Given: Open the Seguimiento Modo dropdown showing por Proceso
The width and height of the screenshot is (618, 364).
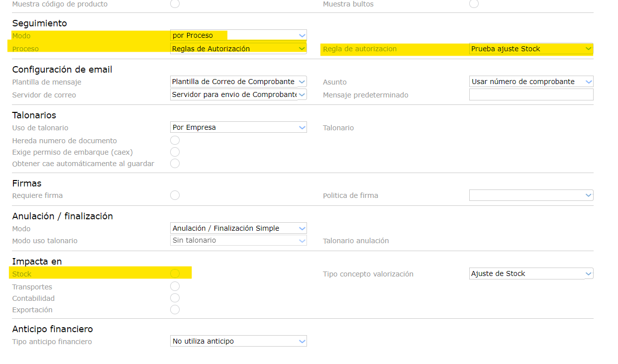Looking at the screenshot, I should point(238,35).
